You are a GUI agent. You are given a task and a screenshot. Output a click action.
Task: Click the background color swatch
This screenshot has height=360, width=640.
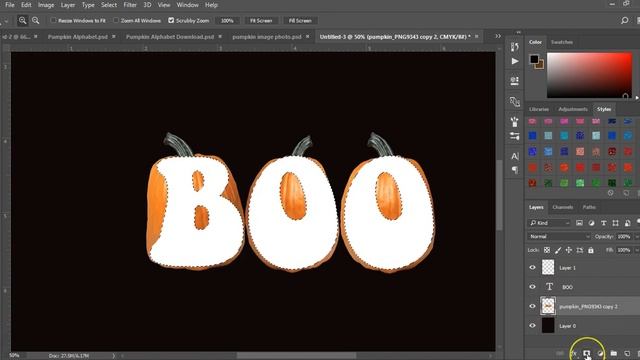coord(540,65)
